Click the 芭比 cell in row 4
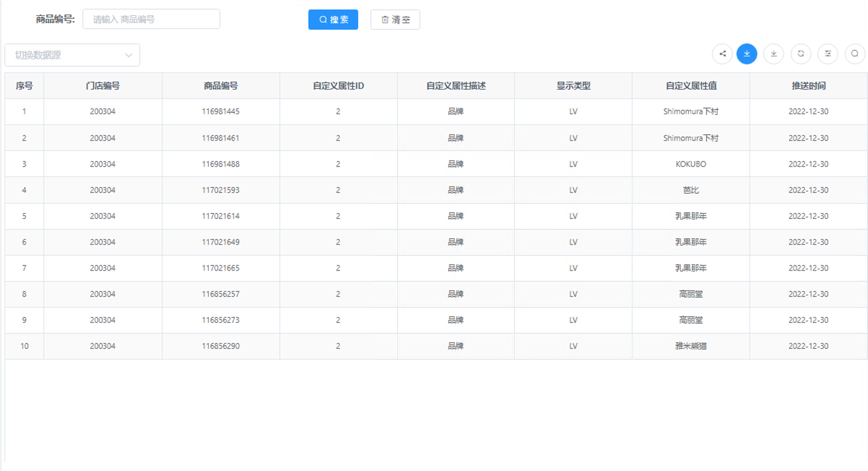The width and height of the screenshot is (868, 471). [691, 190]
